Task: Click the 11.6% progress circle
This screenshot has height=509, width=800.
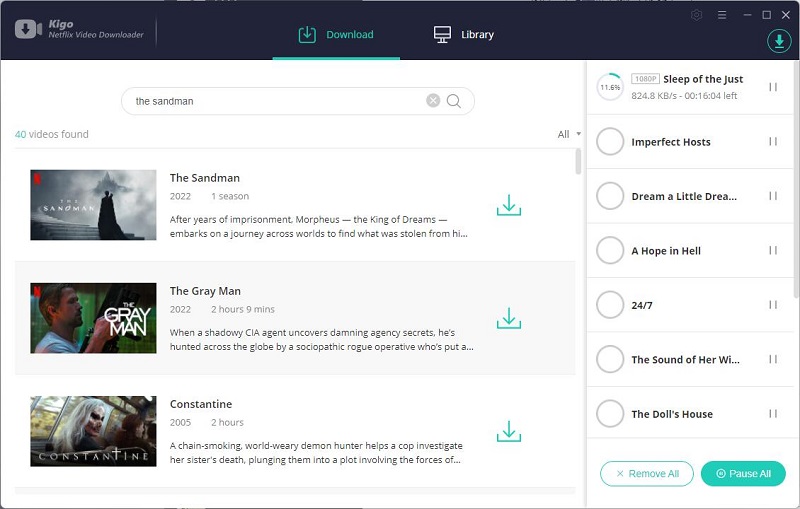Action: [610, 87]
